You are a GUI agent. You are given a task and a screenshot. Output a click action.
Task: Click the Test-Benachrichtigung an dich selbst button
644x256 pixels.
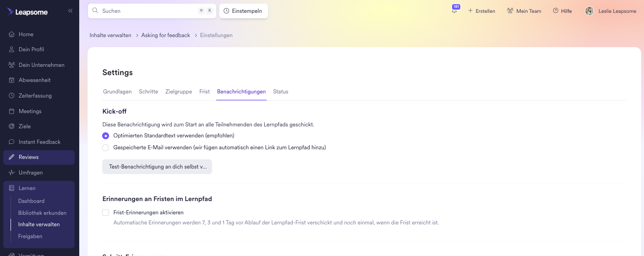click(157, 167)
